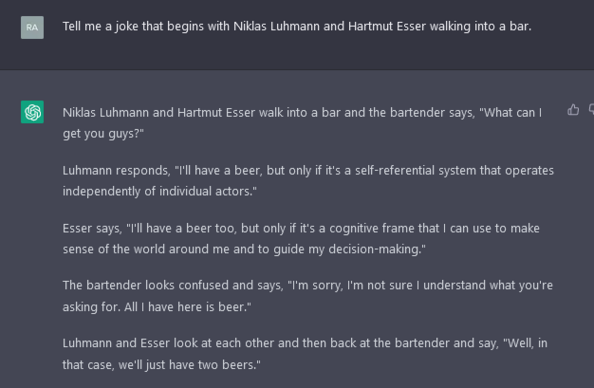This screenshot has height=388, width=594.
Task: Click the line 'Luhmann and Esser look at each other'
Action: point(305,343)
